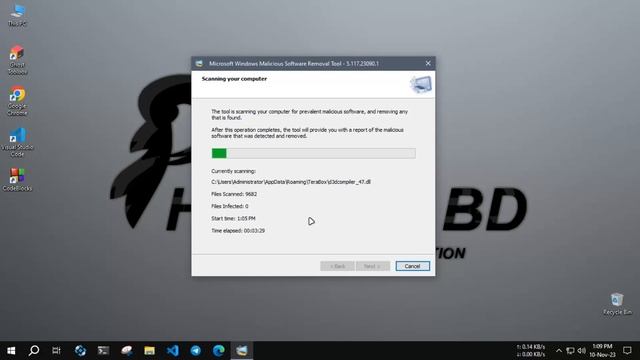Click the 'Scanning your computer' heading
The image size is (640, 360).
pyautogui.click(x=234, y=79)
